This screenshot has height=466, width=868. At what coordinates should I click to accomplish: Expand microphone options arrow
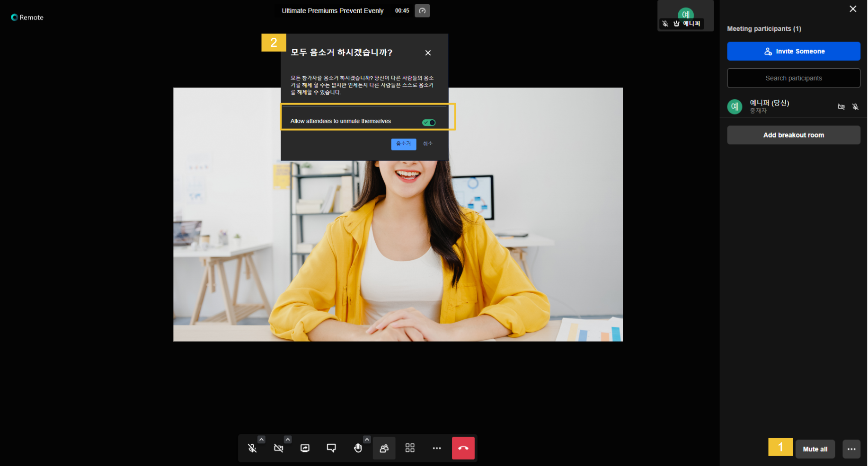[262, 440]
